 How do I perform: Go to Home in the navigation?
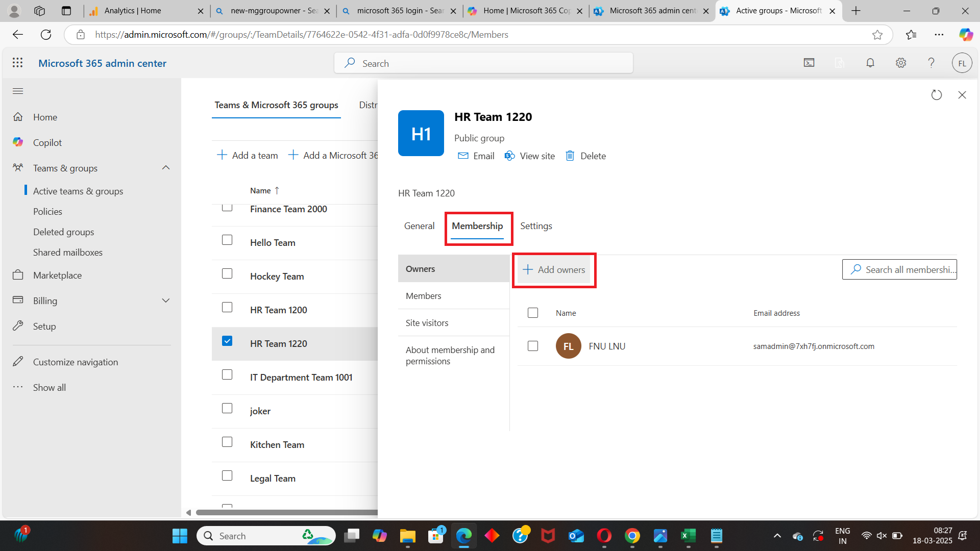45,117
